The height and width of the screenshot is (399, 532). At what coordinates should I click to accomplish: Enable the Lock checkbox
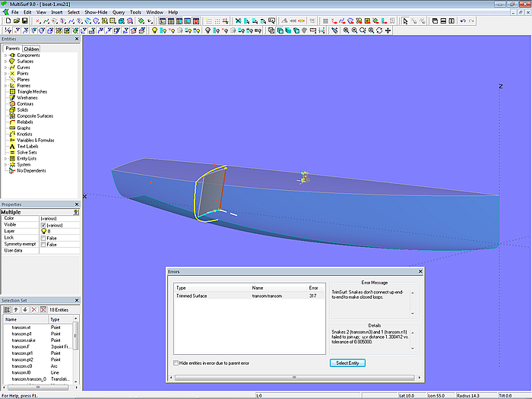(x=43, y=237)
